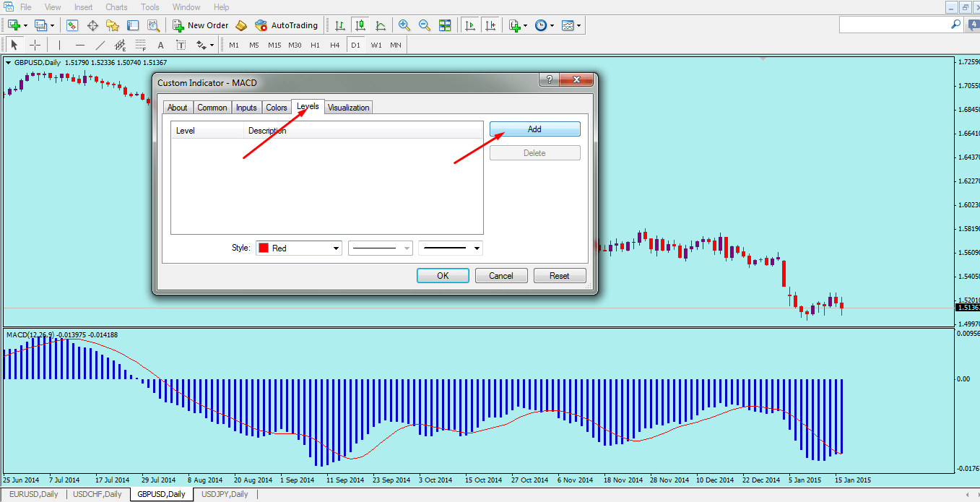Toggle Chart Shift
The image size is (980, 502).
pyautogui.click(x=491, y=25)
